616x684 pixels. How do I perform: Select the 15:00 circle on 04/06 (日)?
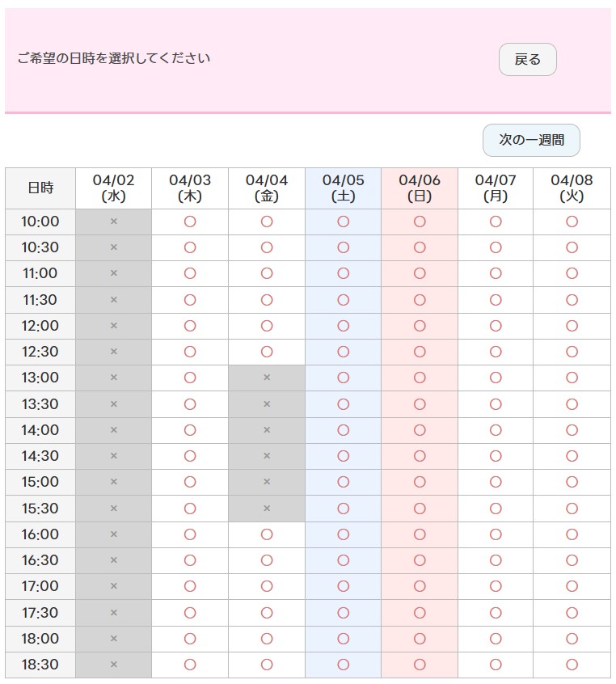[x=420, y=482]
